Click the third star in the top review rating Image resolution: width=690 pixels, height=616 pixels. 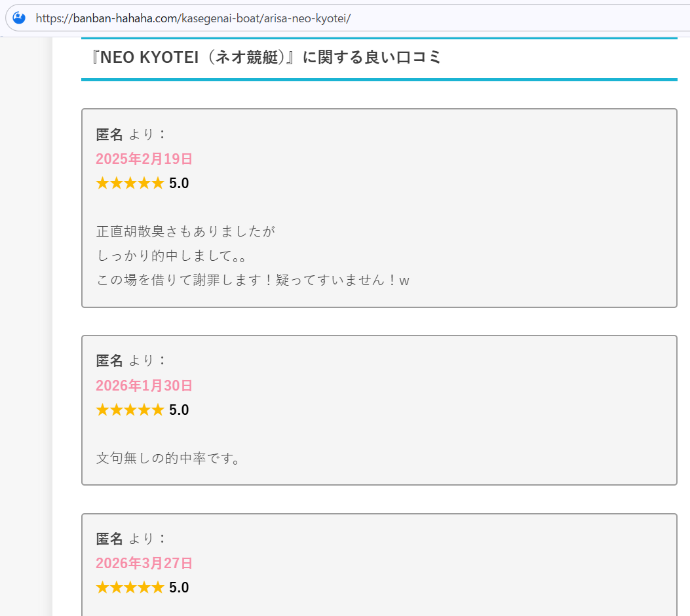pos(130,183)
